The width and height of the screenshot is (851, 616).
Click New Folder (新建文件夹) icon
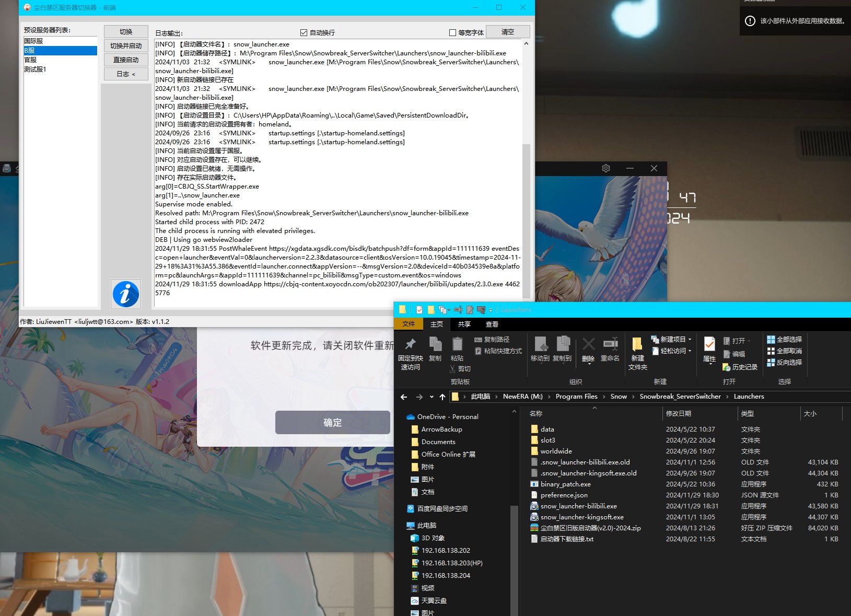(x=637, y=344)
